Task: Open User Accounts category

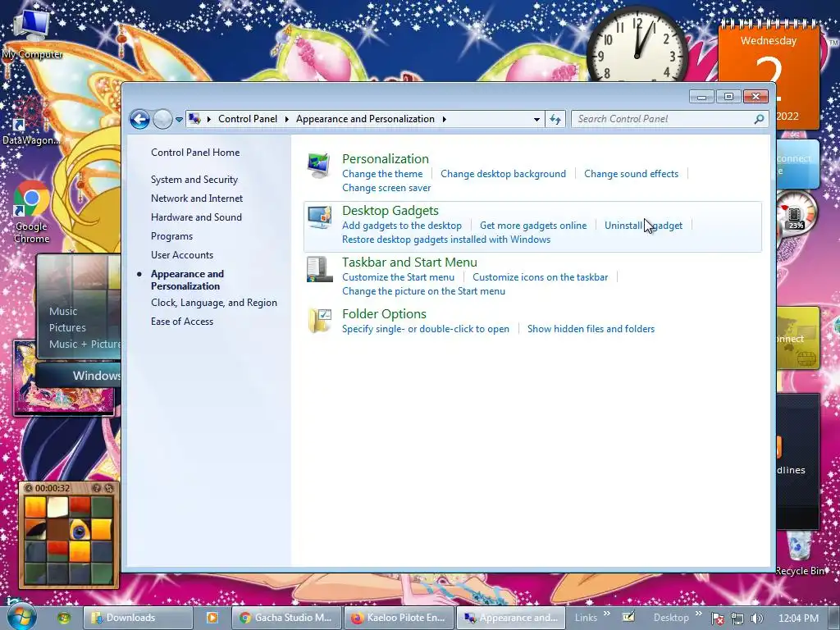Action: point(181,255)
